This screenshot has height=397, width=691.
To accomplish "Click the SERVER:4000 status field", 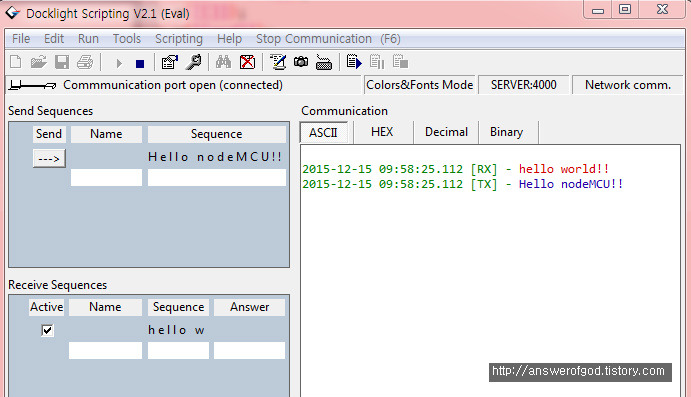I will 524,85.
